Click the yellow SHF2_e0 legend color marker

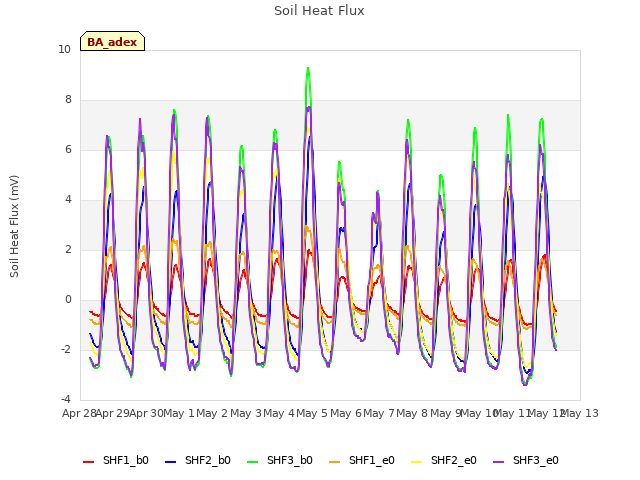[x=417, y=462]
